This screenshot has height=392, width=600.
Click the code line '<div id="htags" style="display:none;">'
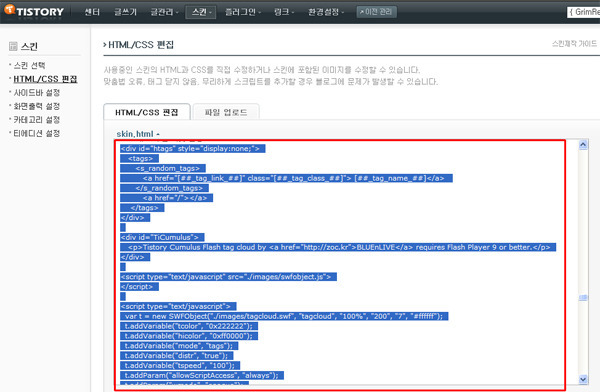[193, 149]
